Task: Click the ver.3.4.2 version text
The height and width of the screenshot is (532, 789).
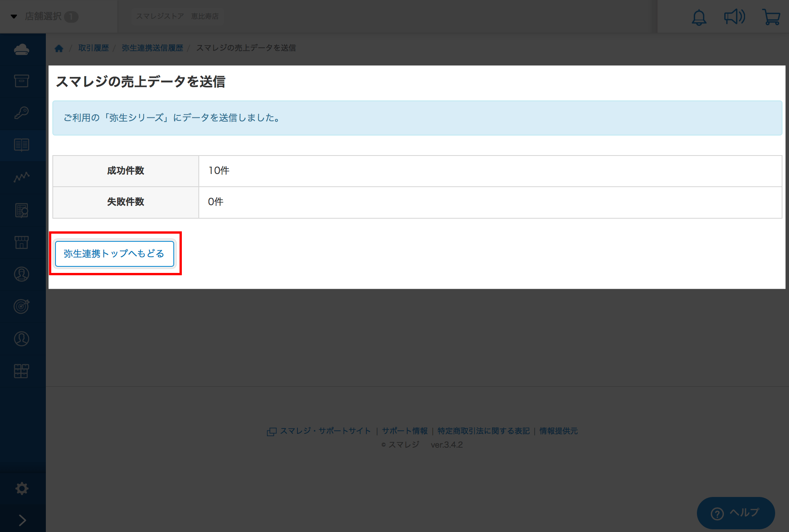Action: point(447,445)
